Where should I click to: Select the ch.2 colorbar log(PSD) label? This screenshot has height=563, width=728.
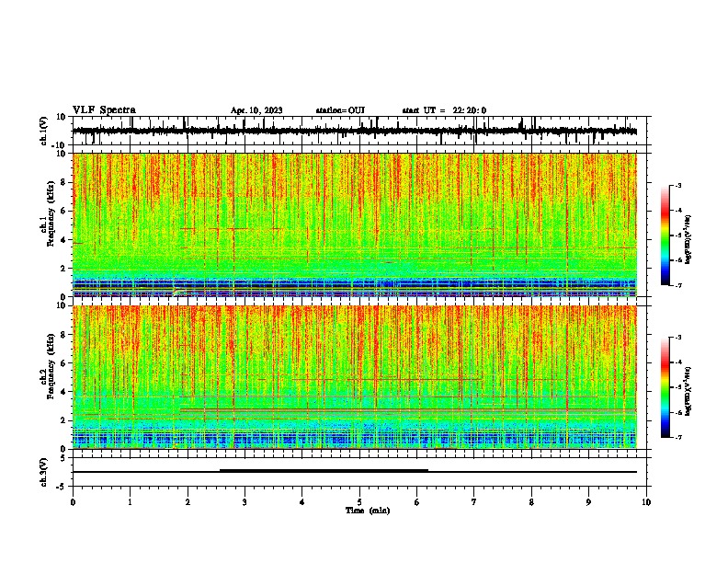688,391
